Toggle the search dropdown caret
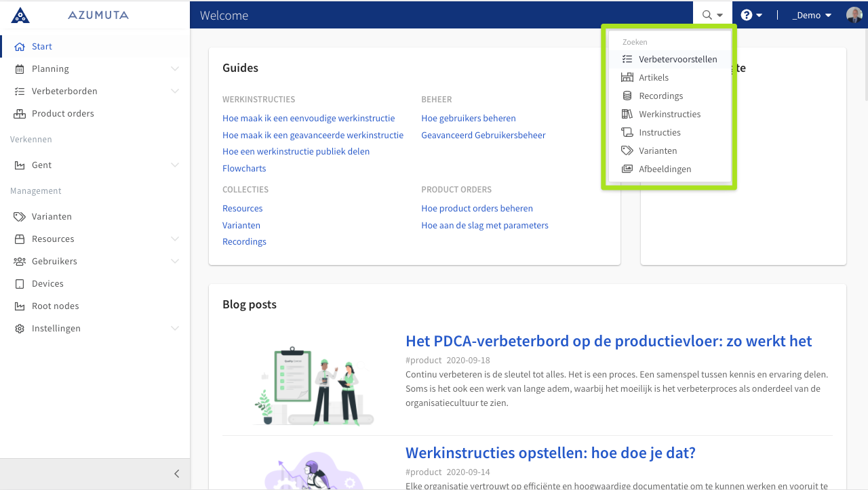 [720, 16]
